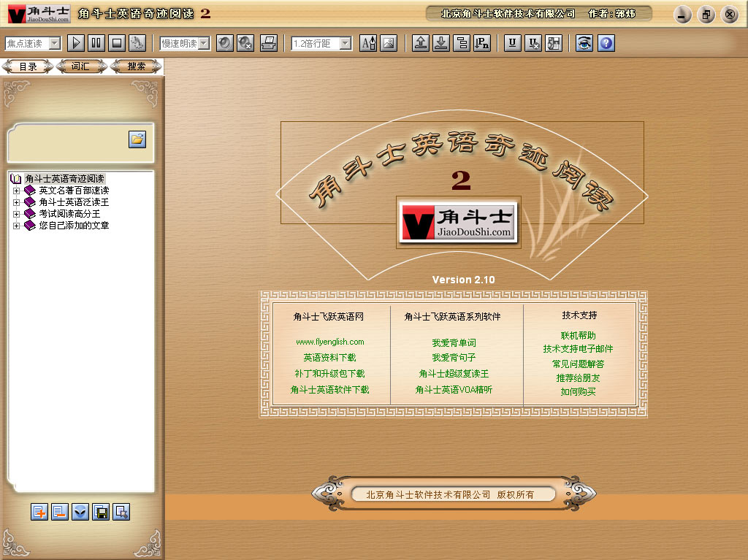Click the background picture icon
Viewport: 748px width, 560px height.
[389, 43]
